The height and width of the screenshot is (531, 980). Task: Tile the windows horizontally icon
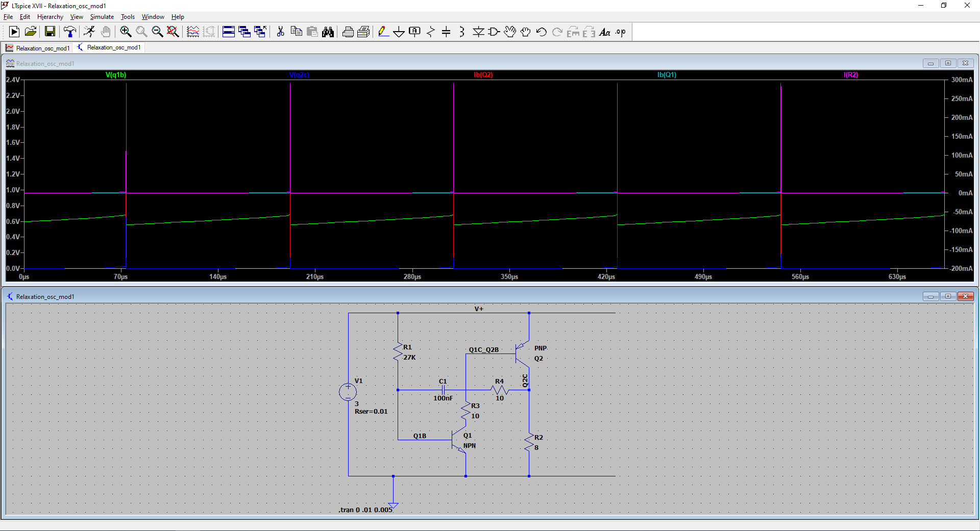tap(229, 32)
